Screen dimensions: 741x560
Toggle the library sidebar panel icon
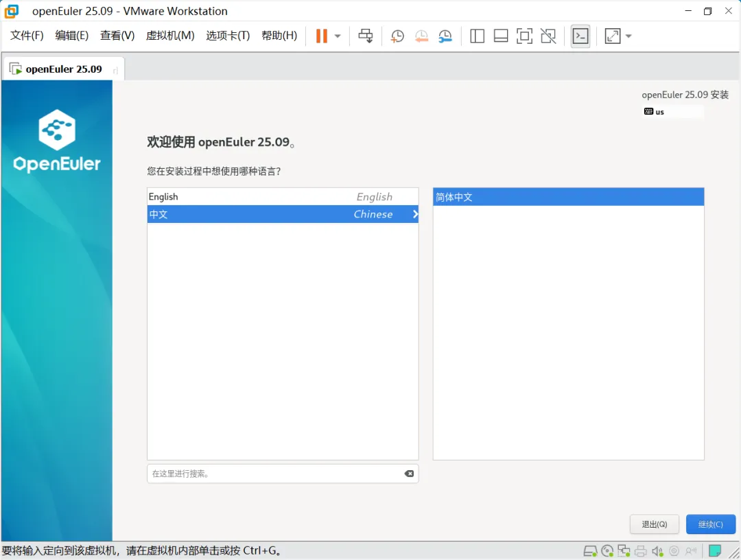pos(477,36)
